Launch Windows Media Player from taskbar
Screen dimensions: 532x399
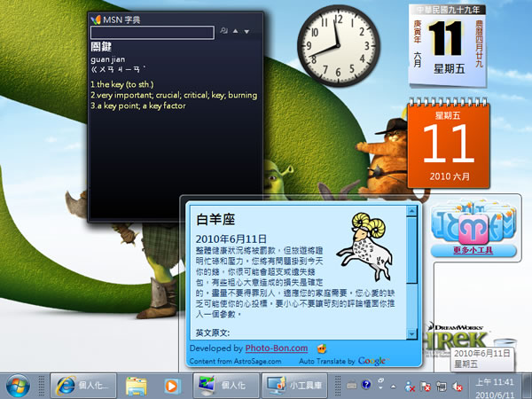(x=173, y=385)
